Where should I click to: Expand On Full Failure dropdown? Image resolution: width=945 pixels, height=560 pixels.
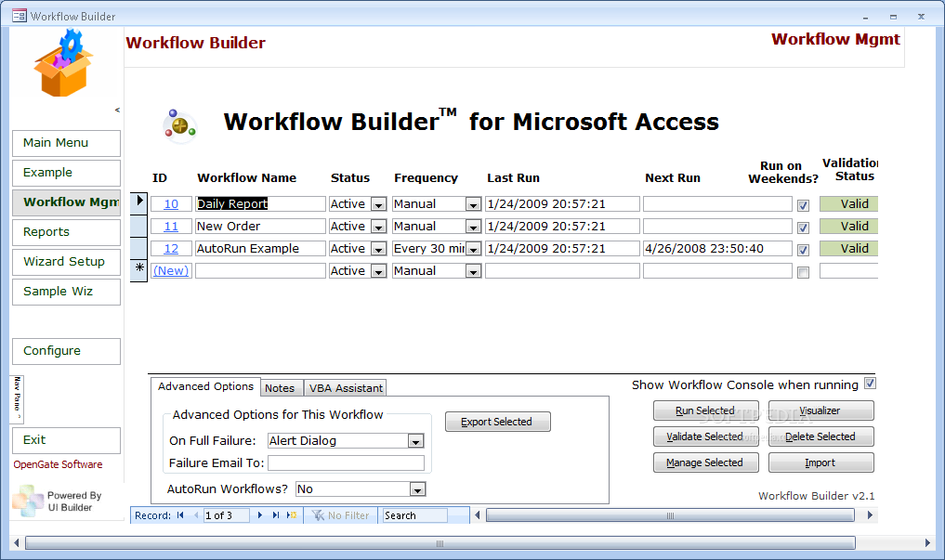416,441
